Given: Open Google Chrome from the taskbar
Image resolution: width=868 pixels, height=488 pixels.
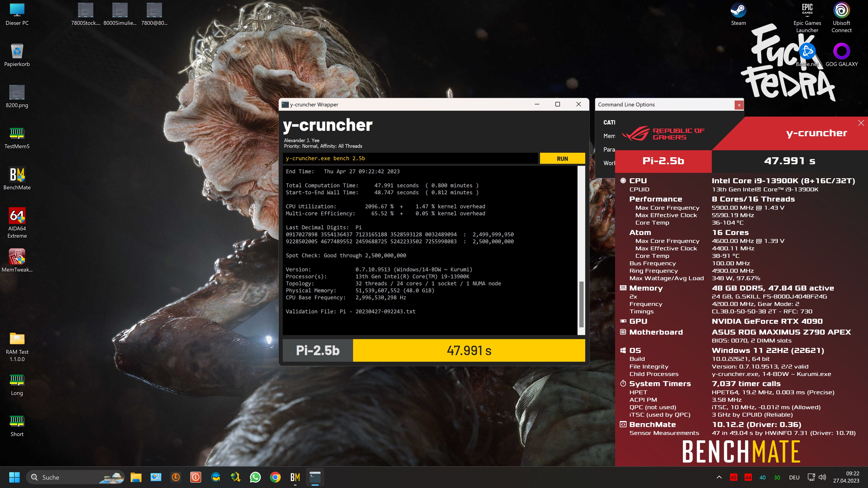Looking at the screenshot, I should click(x=275, y=477).
